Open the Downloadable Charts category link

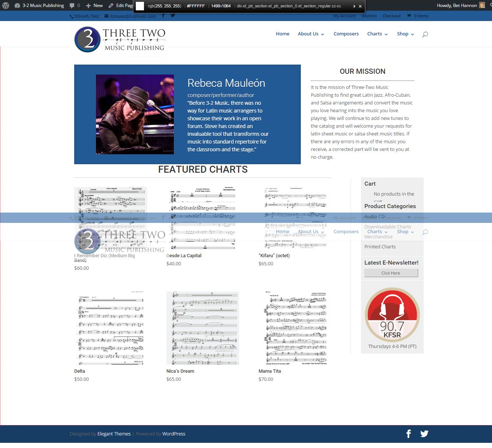(x=388, y=227)
